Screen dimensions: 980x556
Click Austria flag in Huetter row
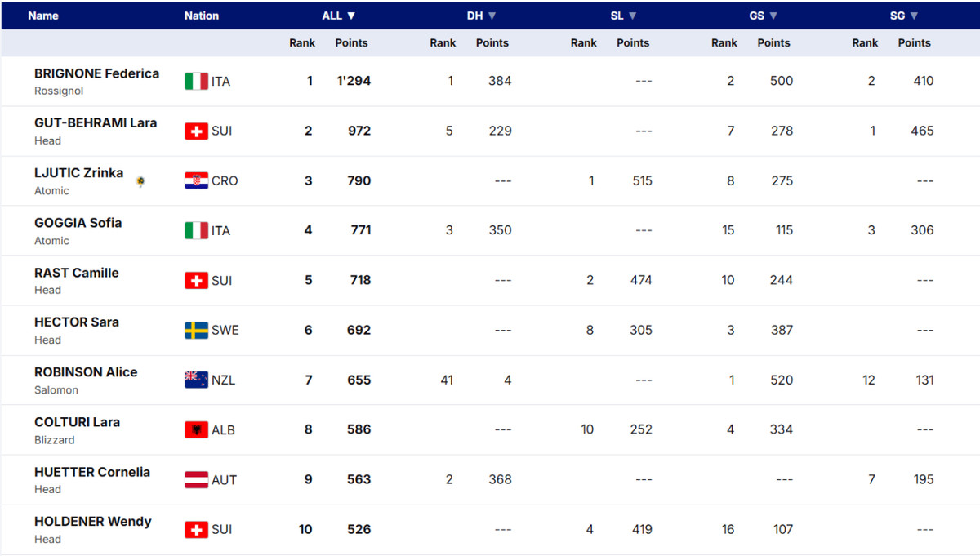click(x=196, y=480)
